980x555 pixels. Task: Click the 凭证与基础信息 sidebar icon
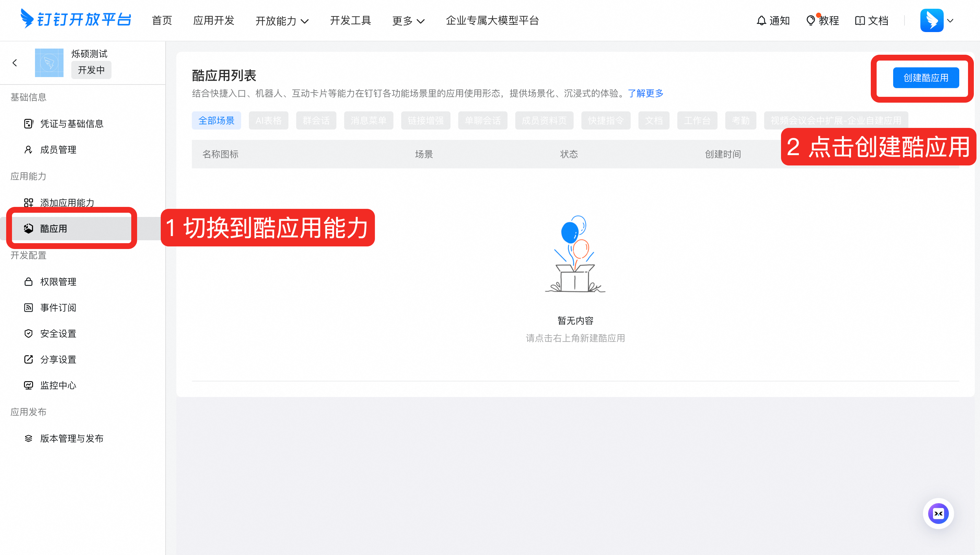(29, 123)
